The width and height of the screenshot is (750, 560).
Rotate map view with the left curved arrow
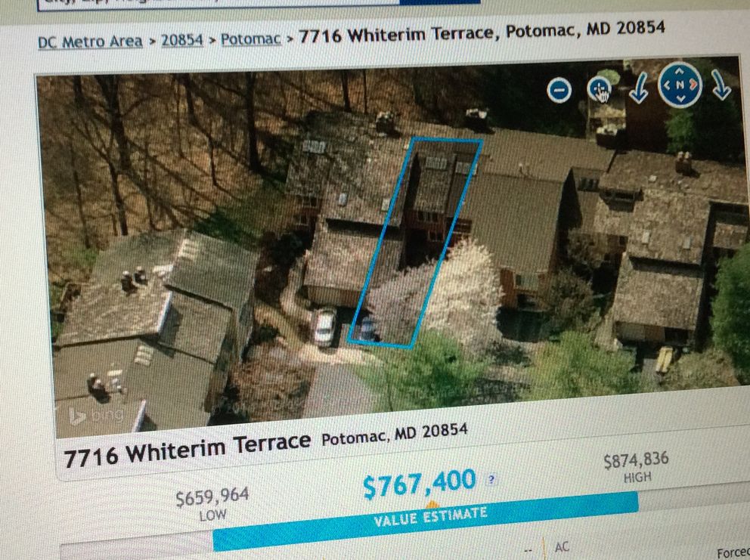pyautogui.click(x=639, y=88)
